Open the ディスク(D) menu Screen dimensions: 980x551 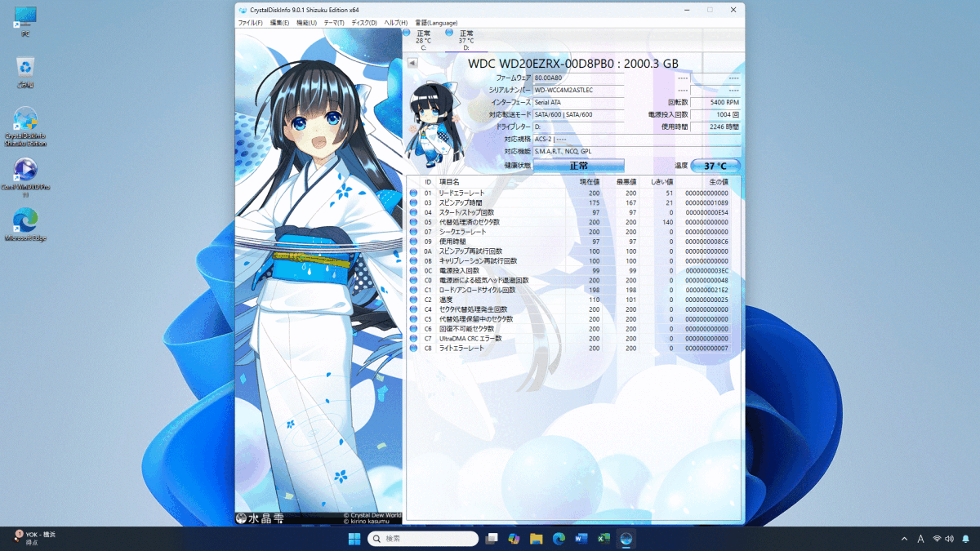(364, 23)
